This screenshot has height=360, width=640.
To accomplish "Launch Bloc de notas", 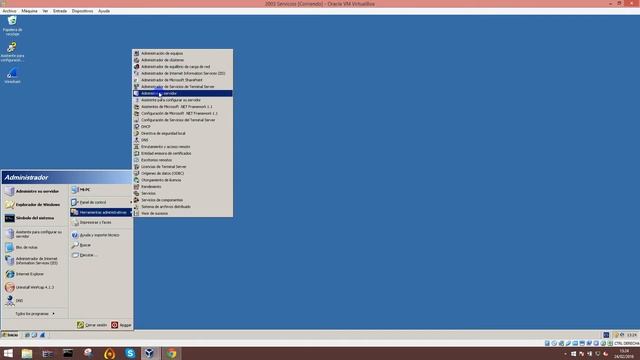I will pyautogui.click(x=35, y=247).
